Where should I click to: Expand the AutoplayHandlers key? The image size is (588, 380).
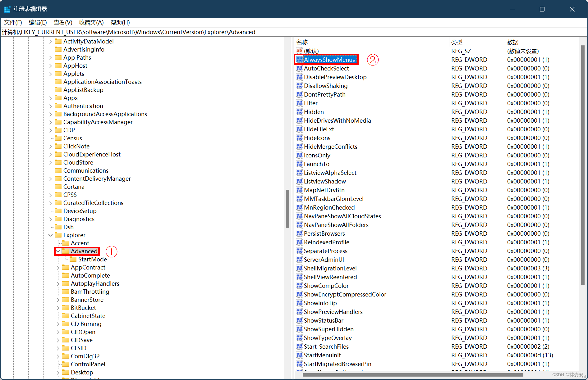58,283
